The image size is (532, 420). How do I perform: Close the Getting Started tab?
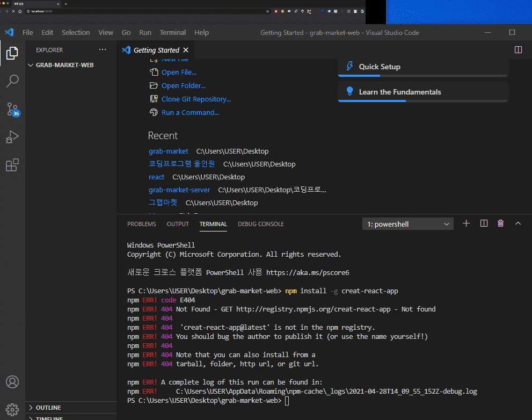point(186,50)
